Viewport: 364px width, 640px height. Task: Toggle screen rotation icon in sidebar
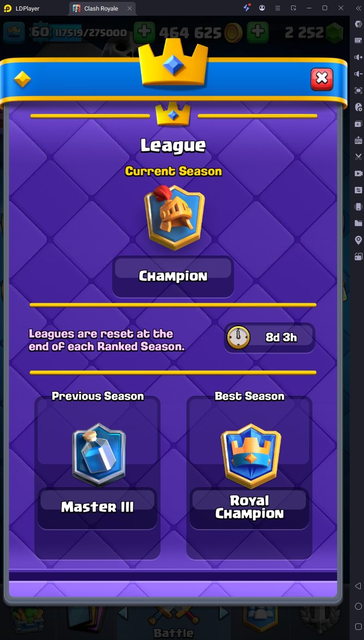click(358, 257)
